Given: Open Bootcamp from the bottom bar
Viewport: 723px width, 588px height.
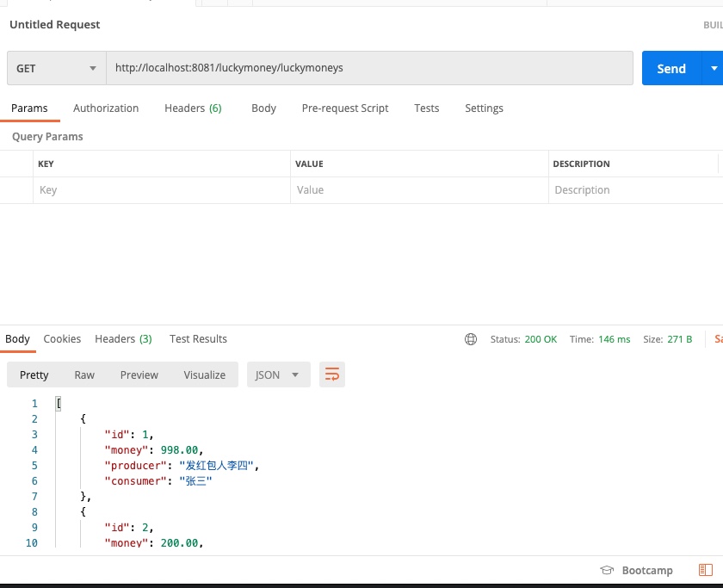Looking at the screenshot, I should click(x=638, y=570).
